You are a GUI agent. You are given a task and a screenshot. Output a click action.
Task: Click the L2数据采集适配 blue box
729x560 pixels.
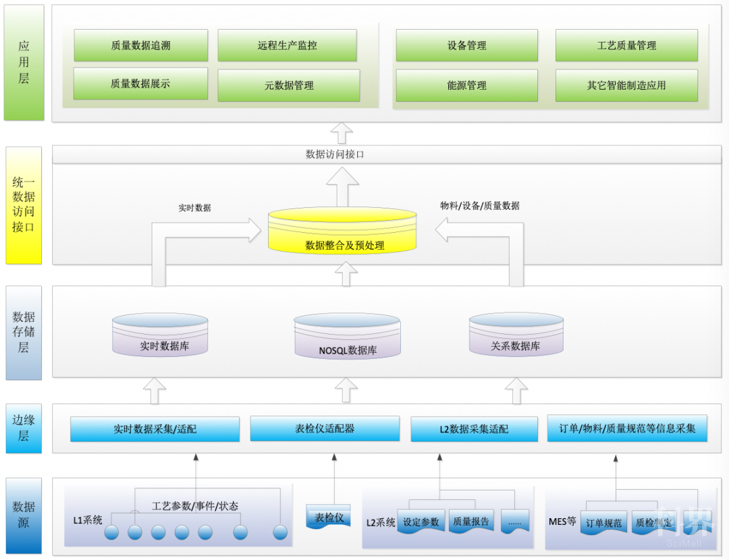click(475, 429)
